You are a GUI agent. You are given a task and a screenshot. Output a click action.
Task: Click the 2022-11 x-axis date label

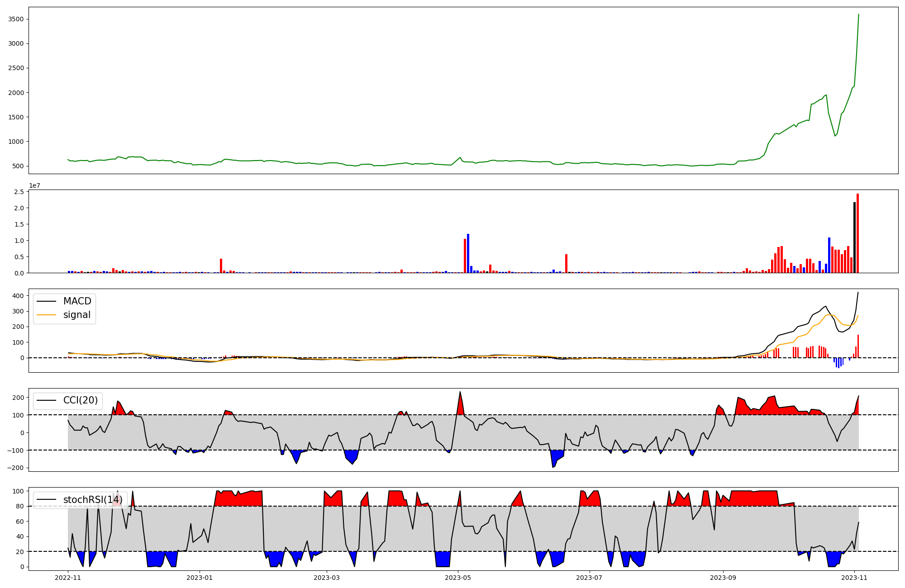coord(68,578)
